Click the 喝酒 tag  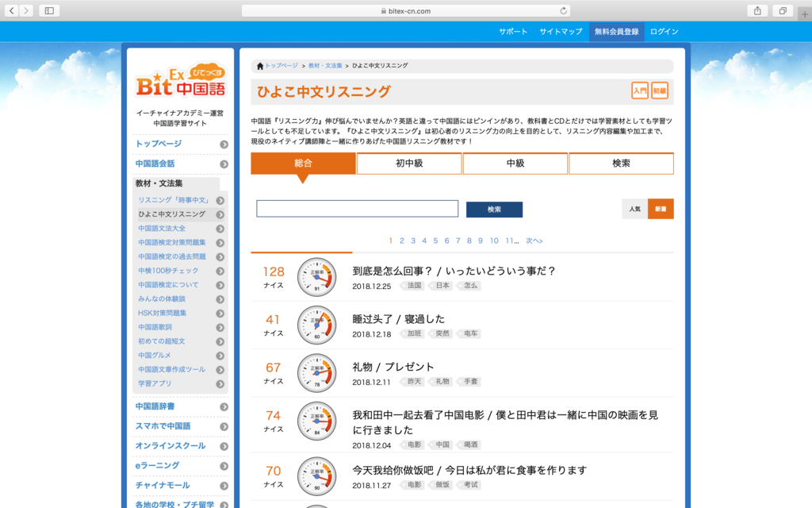[x=469, y=444]
